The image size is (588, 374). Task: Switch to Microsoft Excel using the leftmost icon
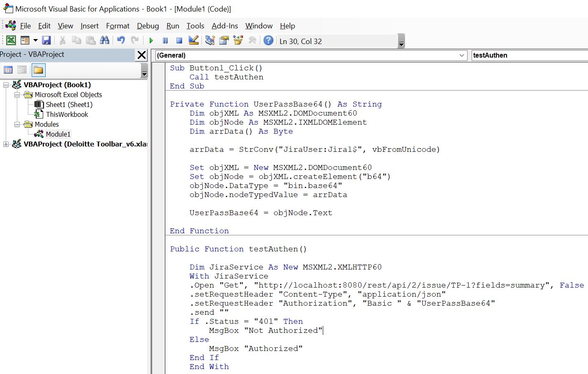pyautogui.click(x=11, y=40)
